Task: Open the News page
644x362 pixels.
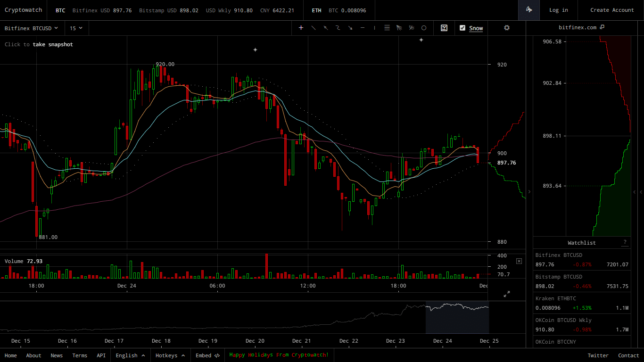Action: 57,355
